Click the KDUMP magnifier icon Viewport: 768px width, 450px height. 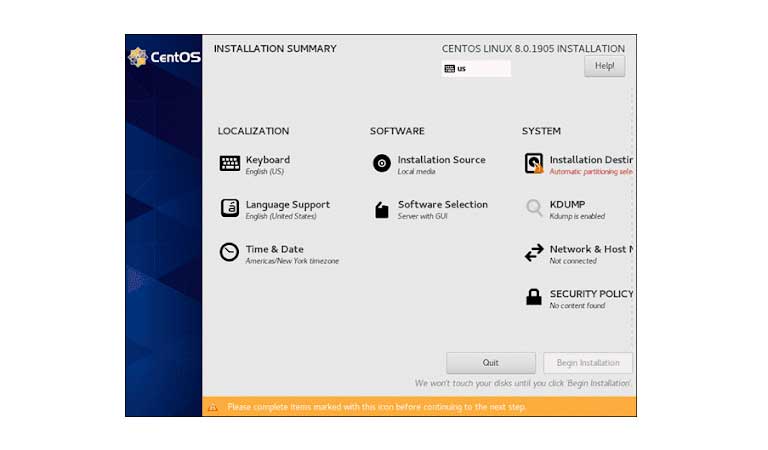pos(534,208)
